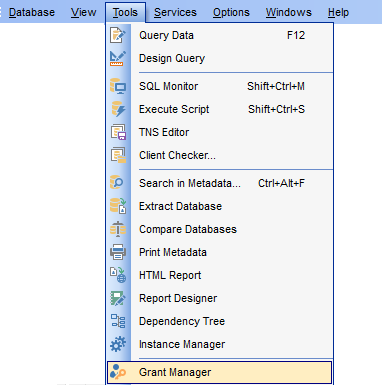382x385 pixels.
Task: Select Compare Databases menu entry
Action: (219, 229)
